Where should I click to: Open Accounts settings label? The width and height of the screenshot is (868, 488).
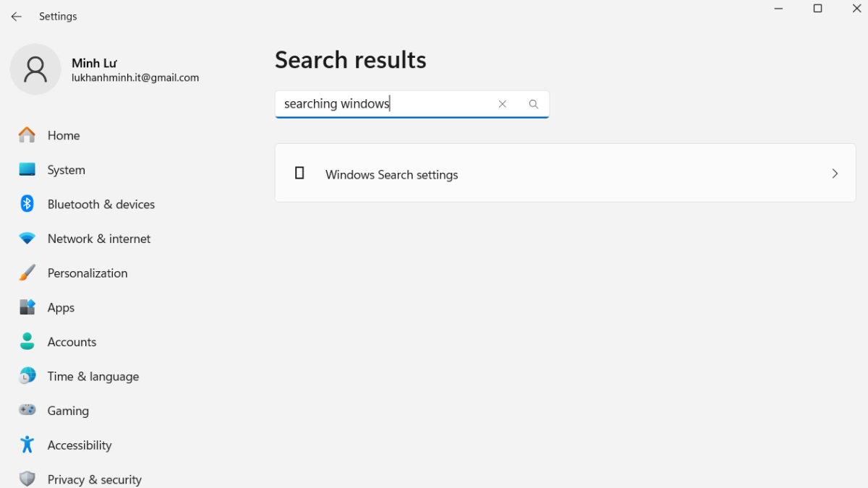point(72,342)
